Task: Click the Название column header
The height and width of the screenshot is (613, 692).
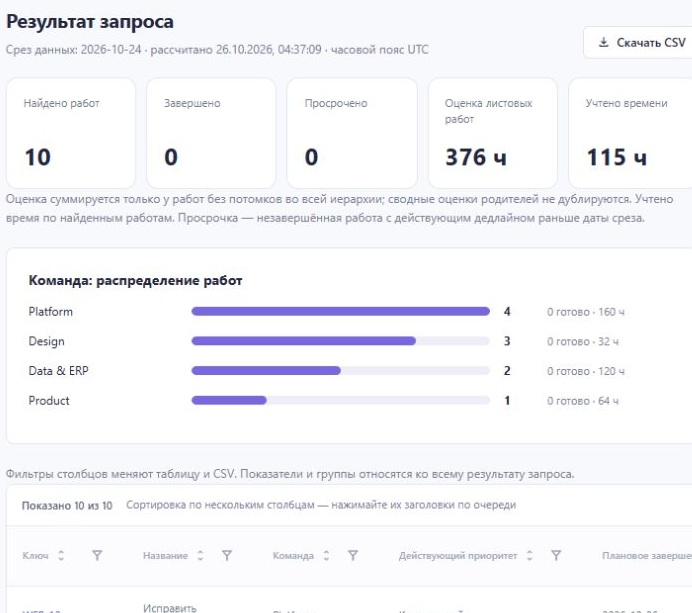Action: [165, 556]
